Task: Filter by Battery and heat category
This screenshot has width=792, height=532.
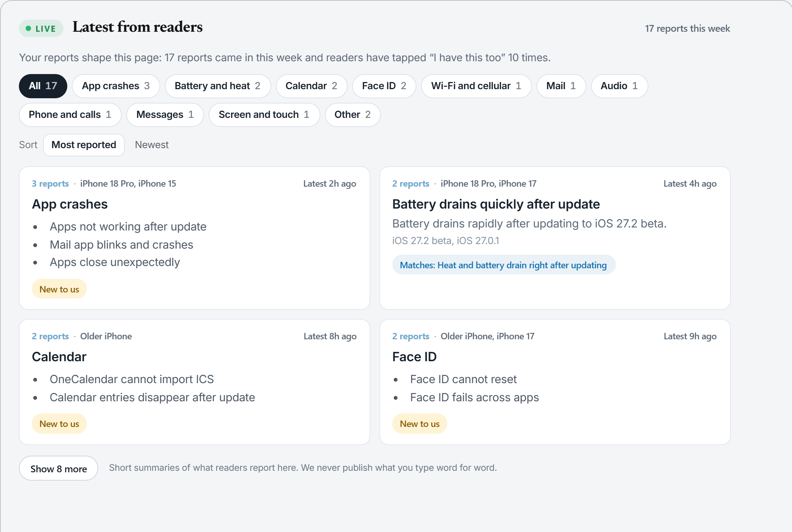Action: coord(218,86)
